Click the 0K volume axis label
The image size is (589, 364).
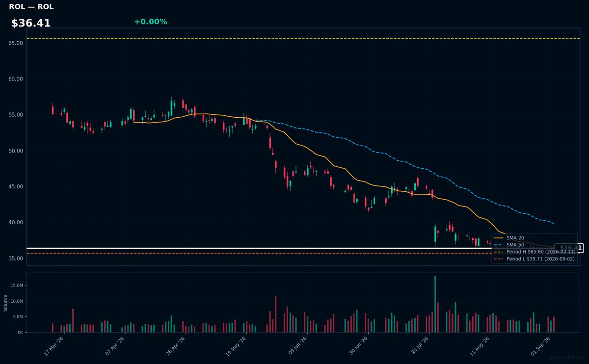(x=20, y=333)
